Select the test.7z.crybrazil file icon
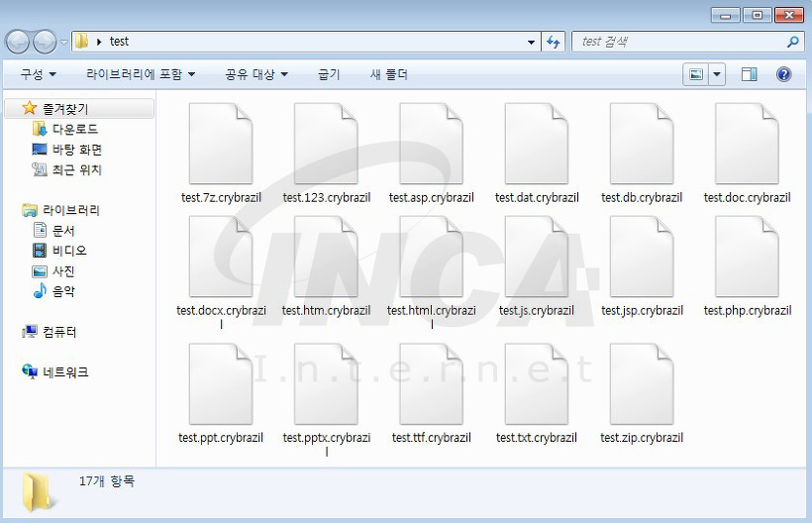 pyautogui.click(x=221, y=144)
